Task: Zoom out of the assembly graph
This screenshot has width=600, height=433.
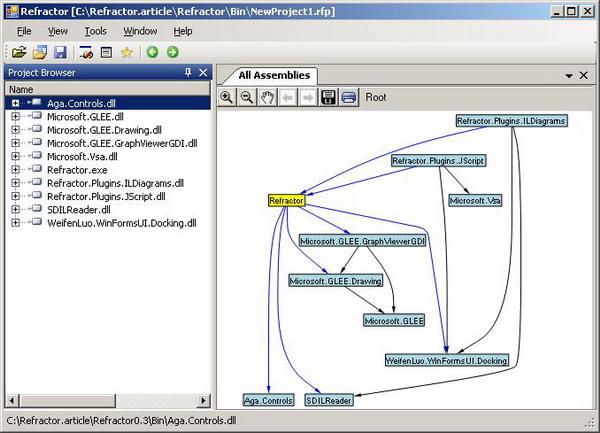Action: 246,97
